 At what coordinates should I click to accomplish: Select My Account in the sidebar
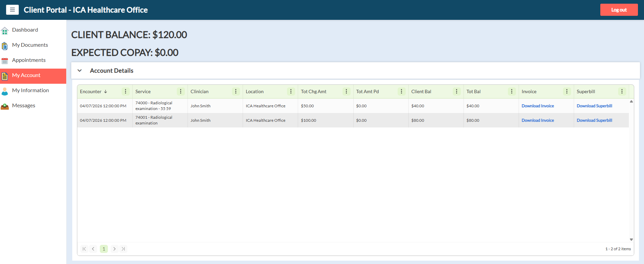click(26, 75)
